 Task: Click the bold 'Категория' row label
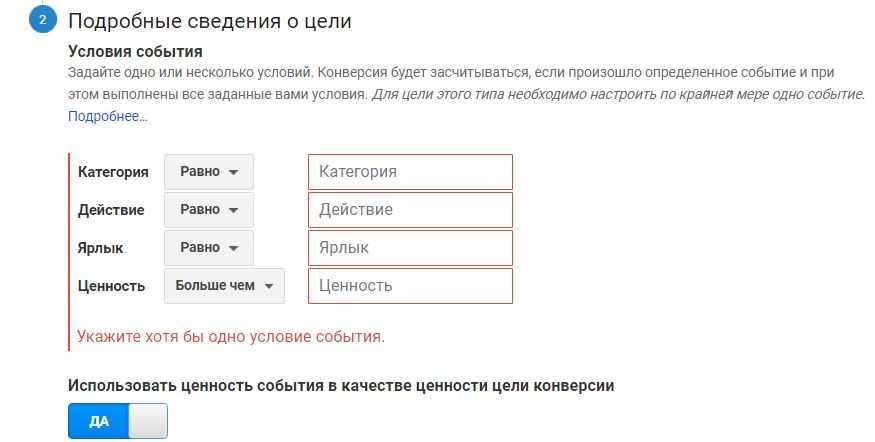click(113, 172)
